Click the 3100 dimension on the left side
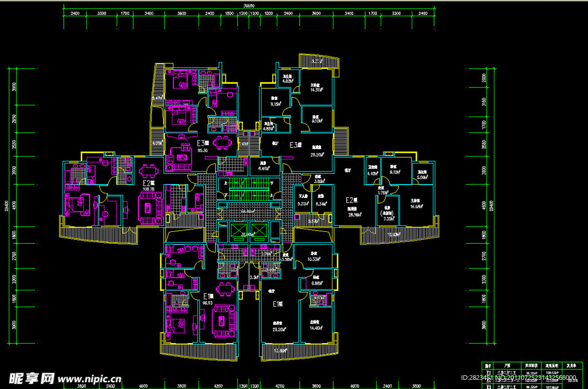Viewport: 588px width, 389px height. [14, 170]
